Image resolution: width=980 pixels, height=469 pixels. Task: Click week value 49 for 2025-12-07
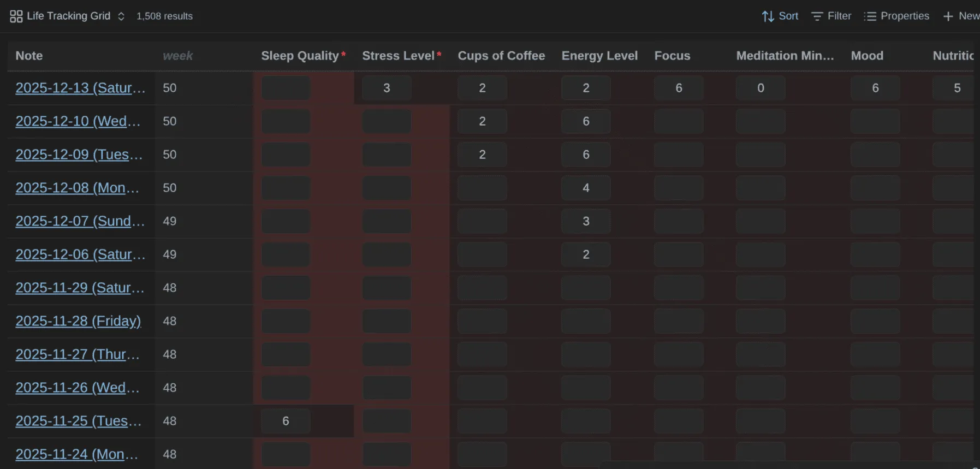coord(170,221)
